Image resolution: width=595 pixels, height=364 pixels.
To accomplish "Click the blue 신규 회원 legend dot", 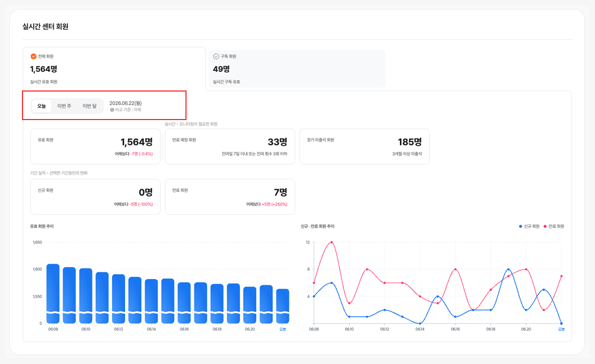I will 520,226.
